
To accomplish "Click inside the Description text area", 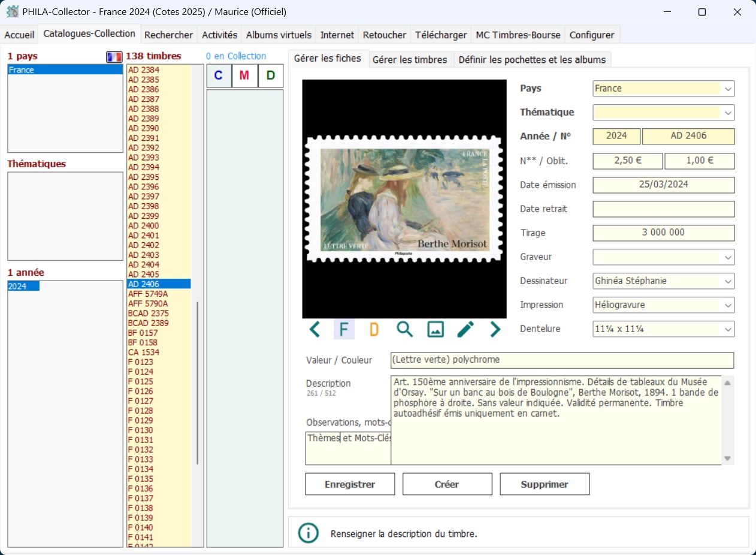I will pos(556,420).
